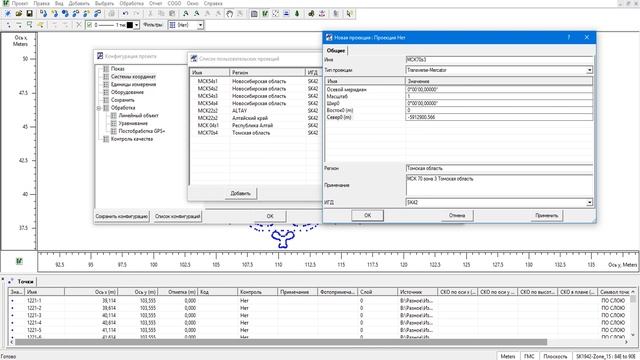Select Оборудование in configuration tree
The height and width of the screenshot is (360, 640).
point(127,92)
